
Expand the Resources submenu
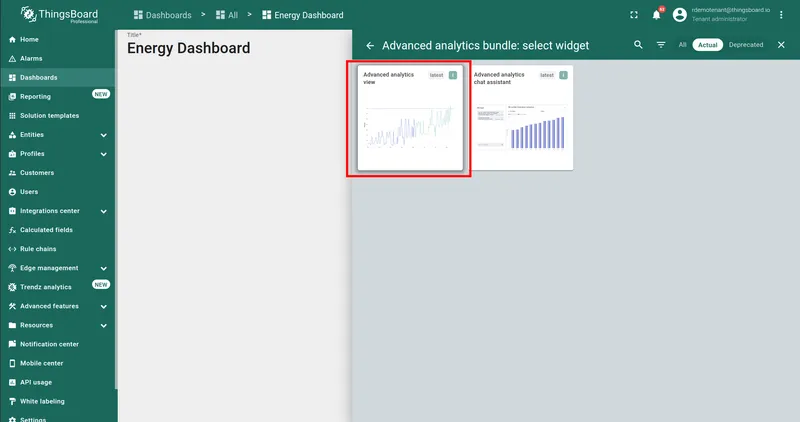click(104, 326)
